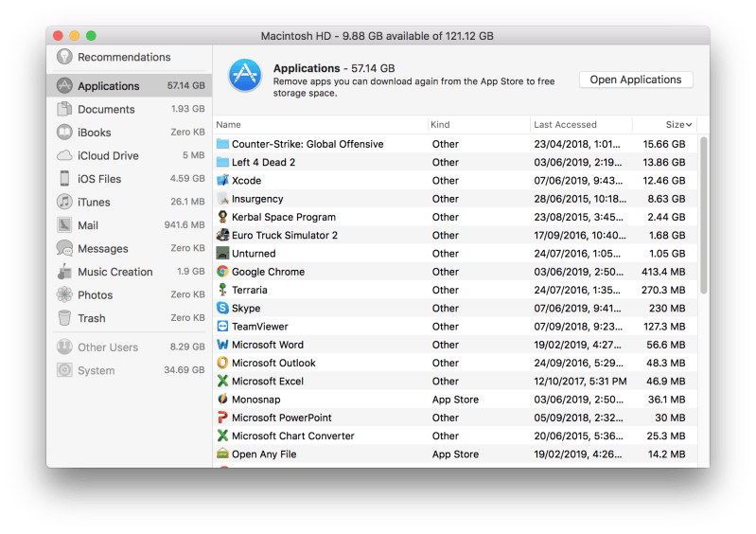This screenshot has width=756, height=534.
Task: Click the Microsoft Word app icon
Action: [222, 345]
